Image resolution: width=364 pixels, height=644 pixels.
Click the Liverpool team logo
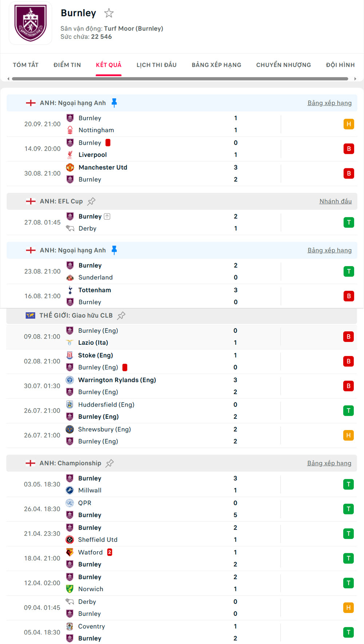(70, 155)
